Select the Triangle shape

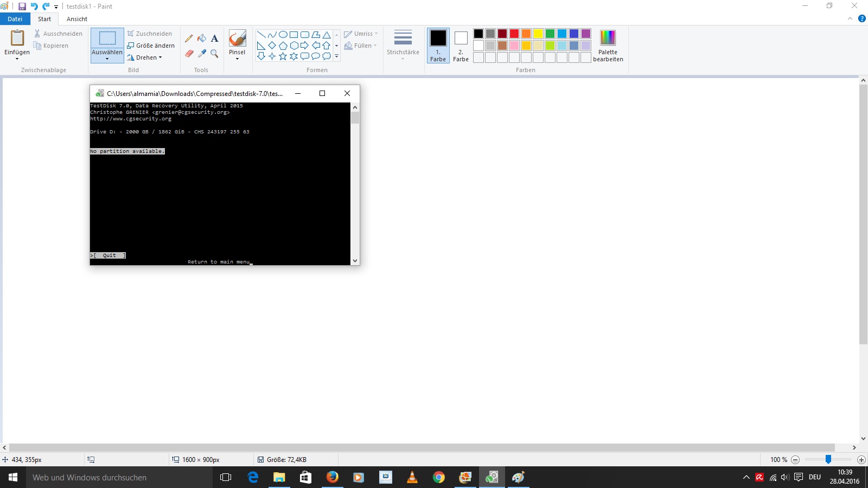coord(327,35)
